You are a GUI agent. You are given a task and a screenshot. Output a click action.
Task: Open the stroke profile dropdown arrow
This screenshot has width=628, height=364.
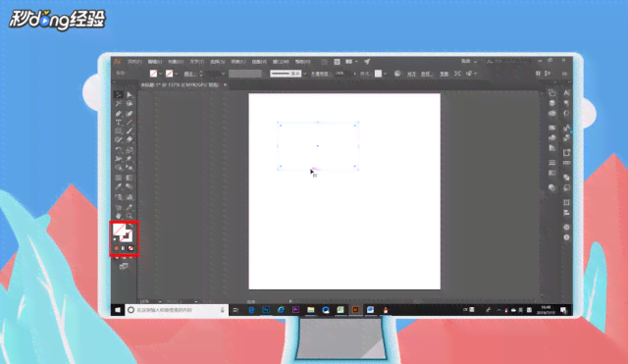click(x=305, y=74)
